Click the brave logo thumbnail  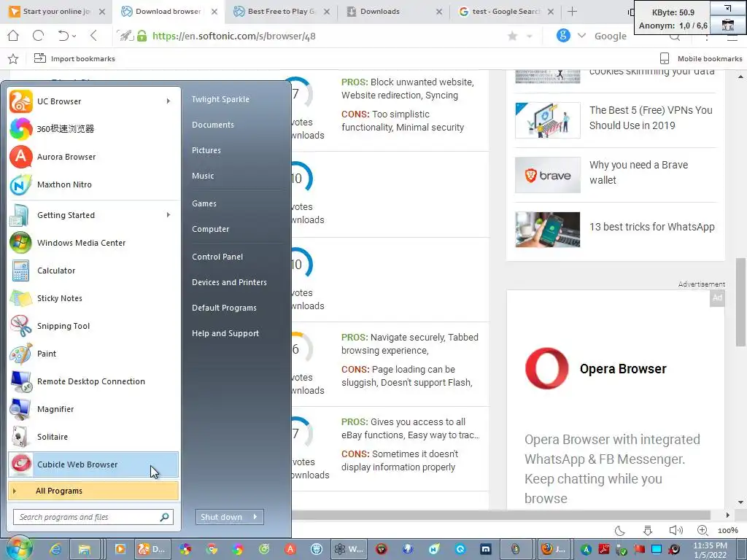(x=547, y=175)
